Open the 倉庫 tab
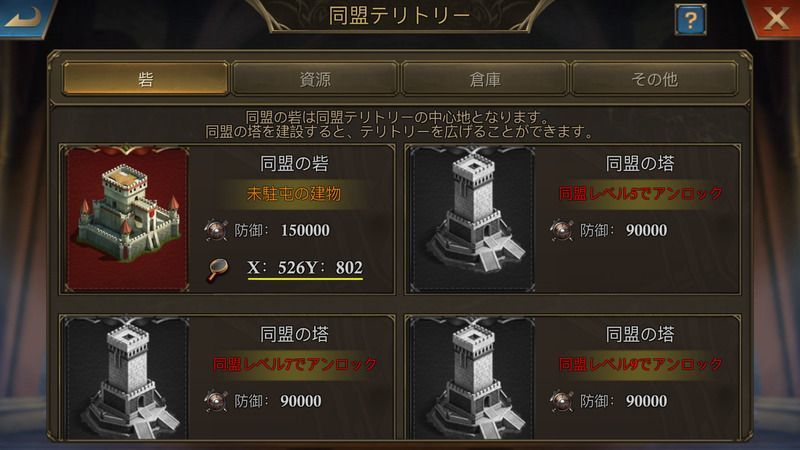Image resolution: width=800 pixels, height=450 pixels. (485, 79)
